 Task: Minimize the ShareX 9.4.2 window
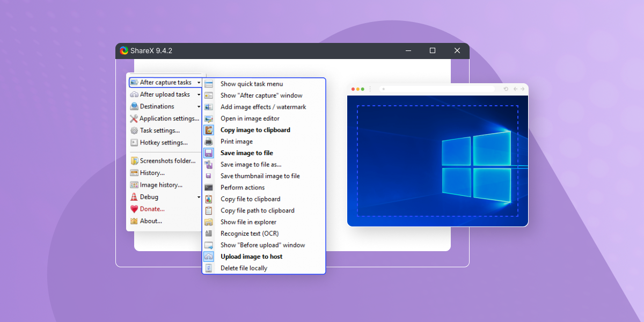tap(408, 50)
